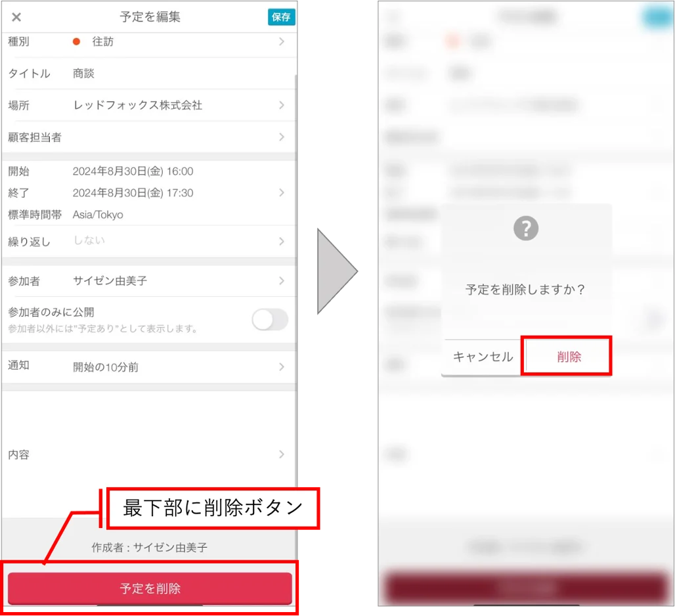
Task: Open the 種別 row chevron
Action: (282, 42)
